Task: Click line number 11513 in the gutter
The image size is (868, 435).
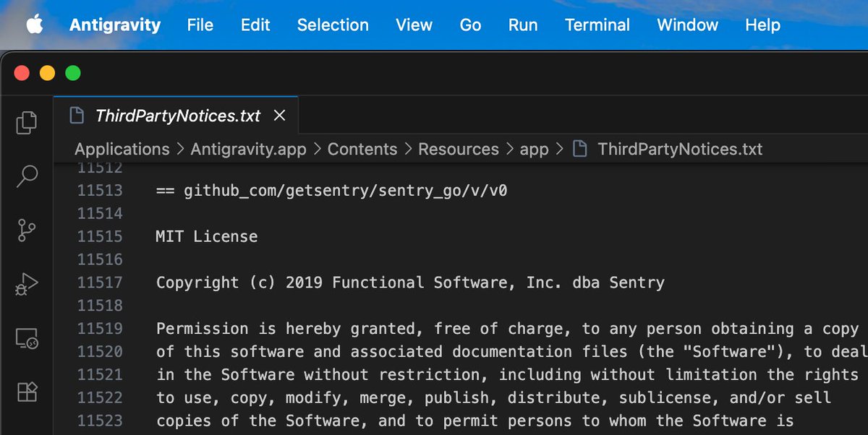Action: coord(100,191)
